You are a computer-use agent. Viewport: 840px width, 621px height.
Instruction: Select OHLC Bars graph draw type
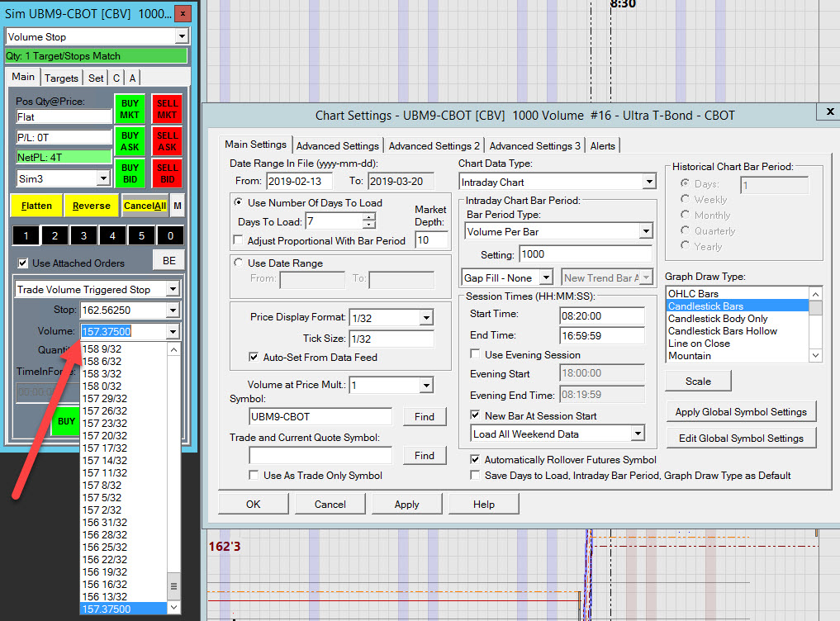click(693, 294)
